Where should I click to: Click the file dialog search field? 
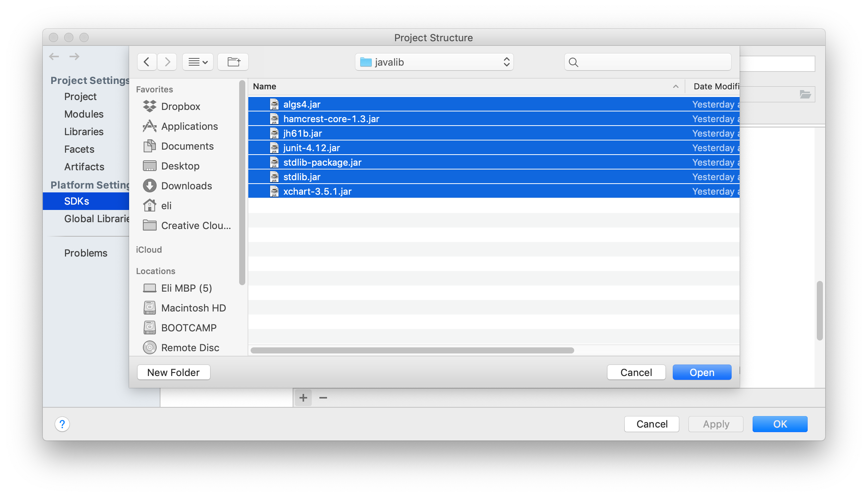pyautogui.click(x=648, y=62)
